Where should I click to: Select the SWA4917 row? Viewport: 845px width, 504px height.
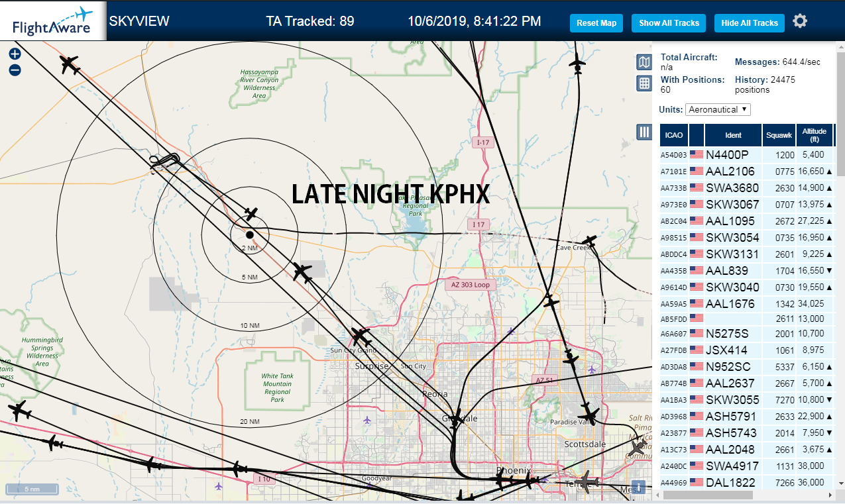click(747, 466)
